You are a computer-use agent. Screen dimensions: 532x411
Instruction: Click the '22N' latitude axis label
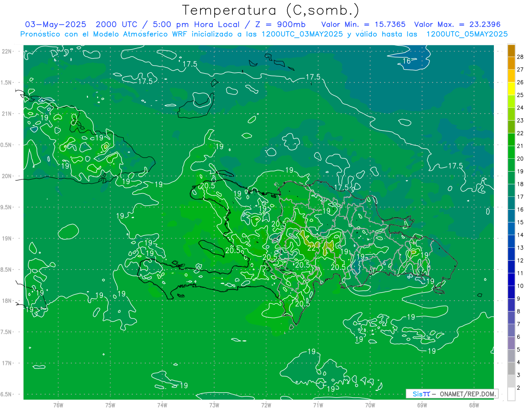(x=7, y=51)
